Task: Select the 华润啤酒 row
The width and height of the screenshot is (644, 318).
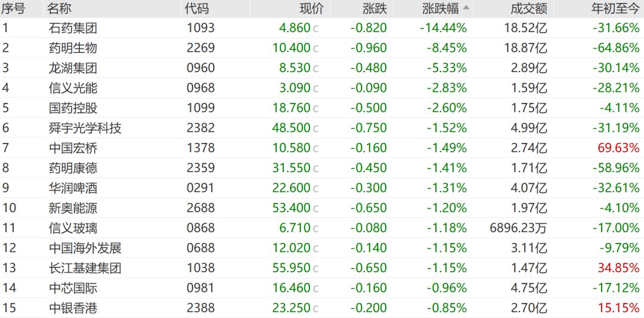Action: (322, 188)
